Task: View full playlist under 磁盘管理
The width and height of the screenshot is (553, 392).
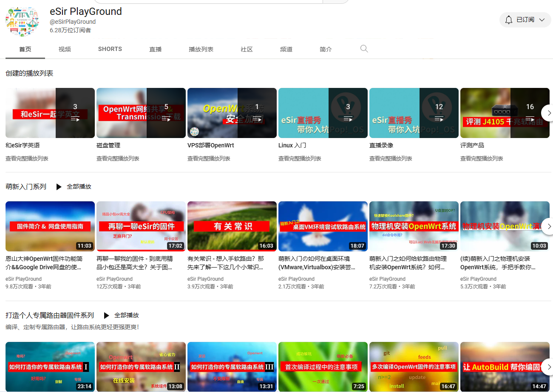Action: [118, 158]
